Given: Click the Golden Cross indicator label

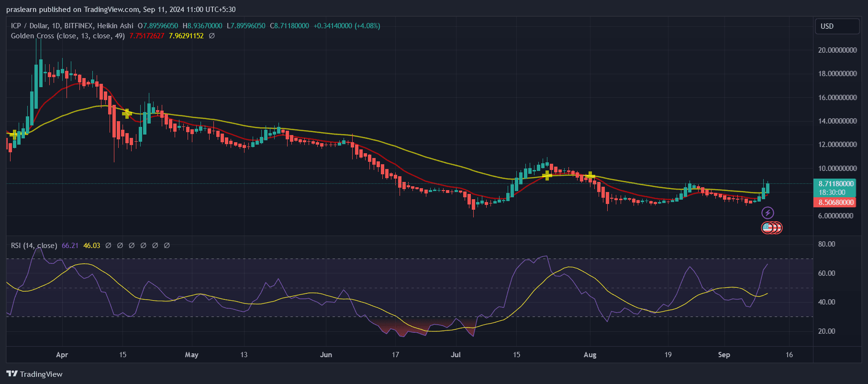Looking at the screenshot, I should [x=68, y=36].
